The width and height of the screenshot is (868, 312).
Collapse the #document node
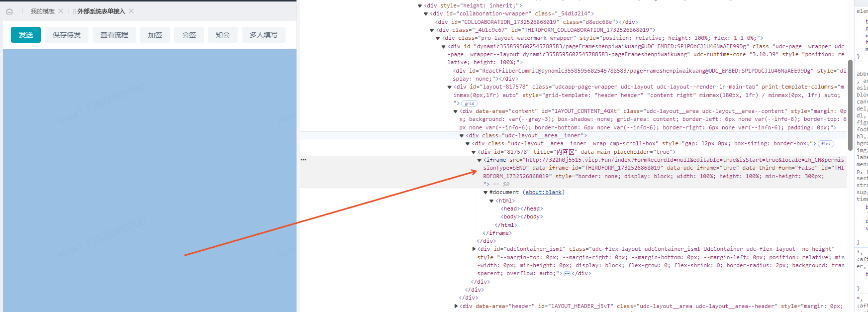(485, 193)
